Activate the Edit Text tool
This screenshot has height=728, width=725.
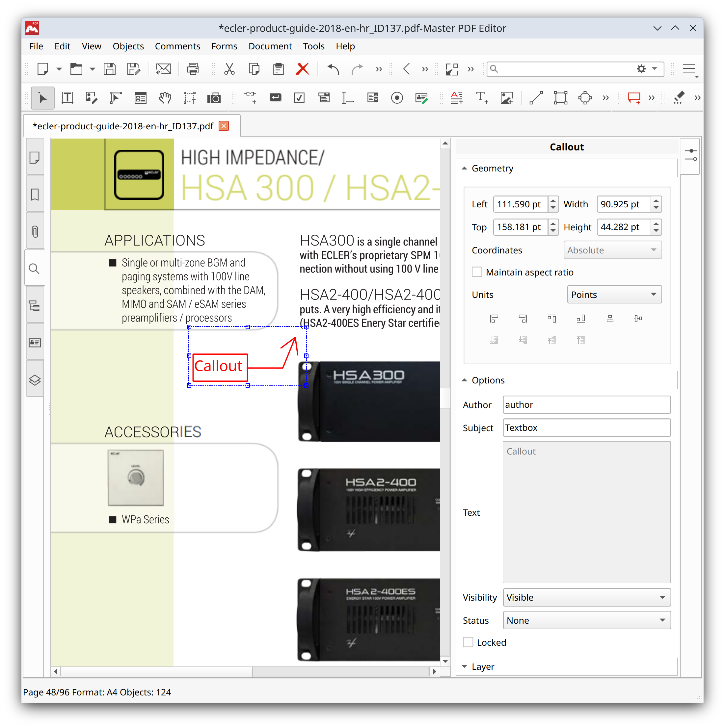coord(67,98)
